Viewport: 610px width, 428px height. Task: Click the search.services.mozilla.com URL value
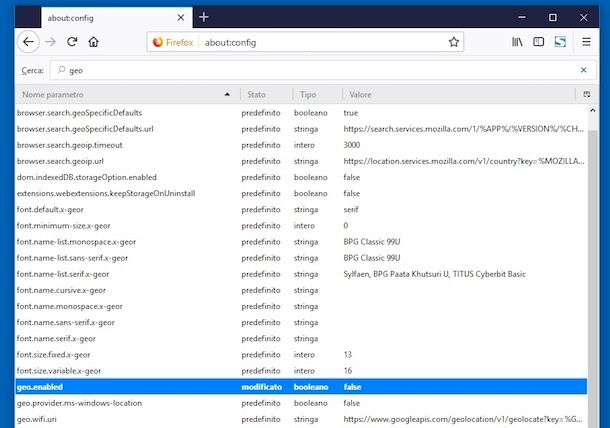[x=463, y=129]
